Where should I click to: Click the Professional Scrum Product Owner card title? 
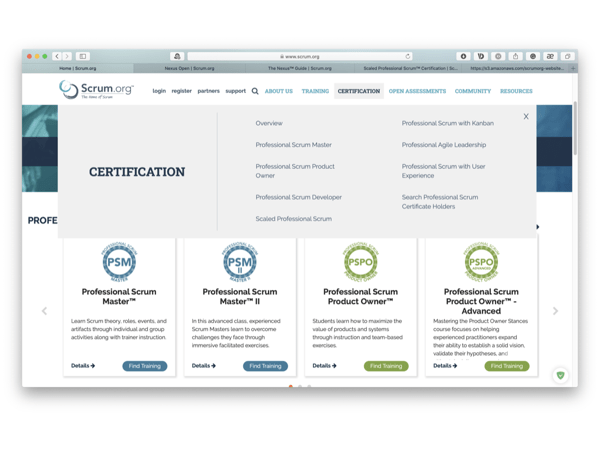360,297
